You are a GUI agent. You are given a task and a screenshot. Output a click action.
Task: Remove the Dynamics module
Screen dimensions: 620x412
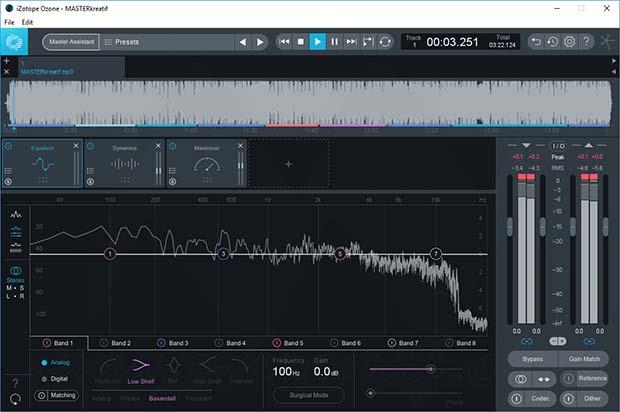pyautogui.click(x=158, y=146)
